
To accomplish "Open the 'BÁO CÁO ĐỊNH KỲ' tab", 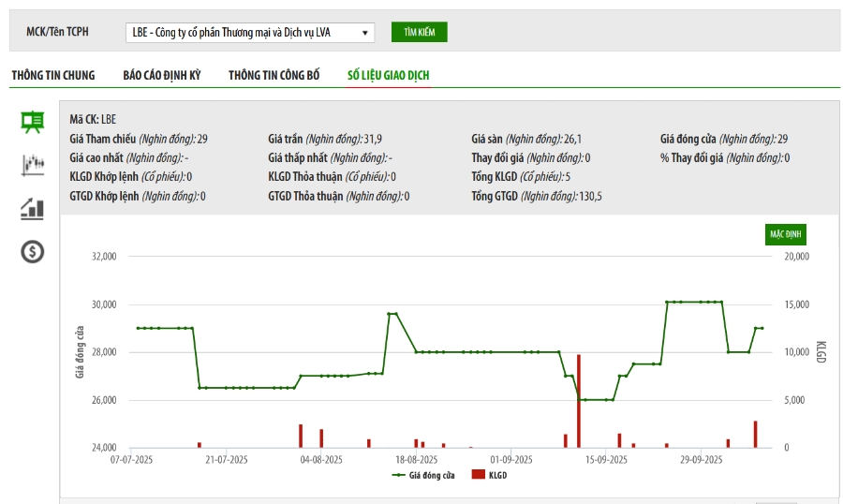I will coord(162,75).
